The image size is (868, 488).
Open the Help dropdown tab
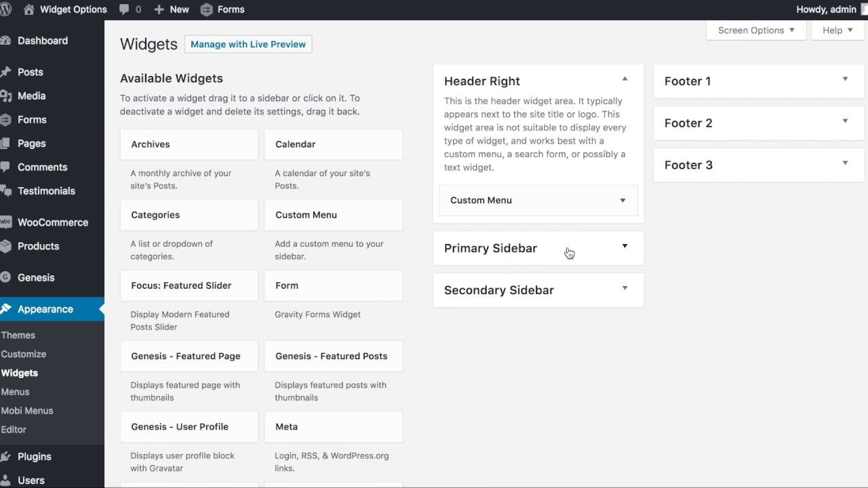click(x=837, y=30)
